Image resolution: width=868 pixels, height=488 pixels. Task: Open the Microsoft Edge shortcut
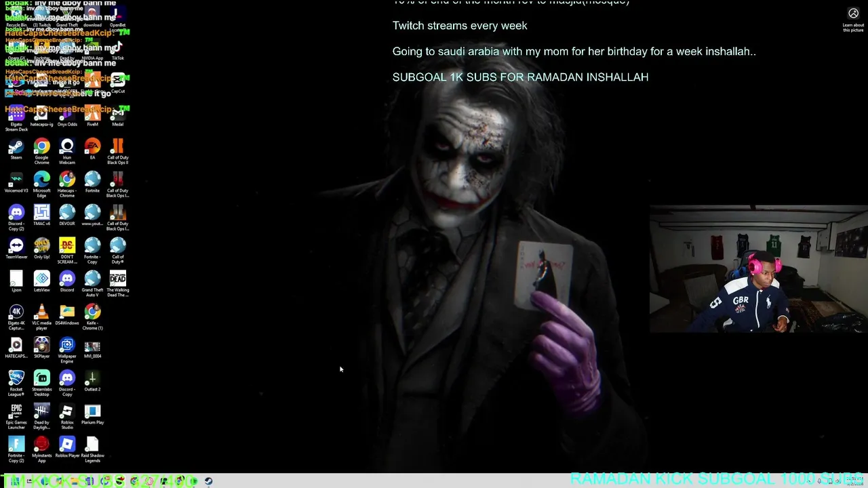(x=42, y=184)
